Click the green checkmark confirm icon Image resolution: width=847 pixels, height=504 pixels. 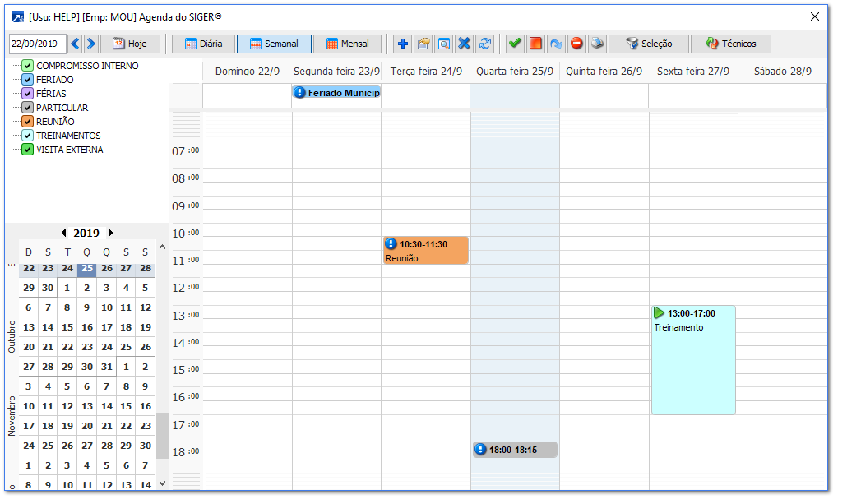pos(515,44)
